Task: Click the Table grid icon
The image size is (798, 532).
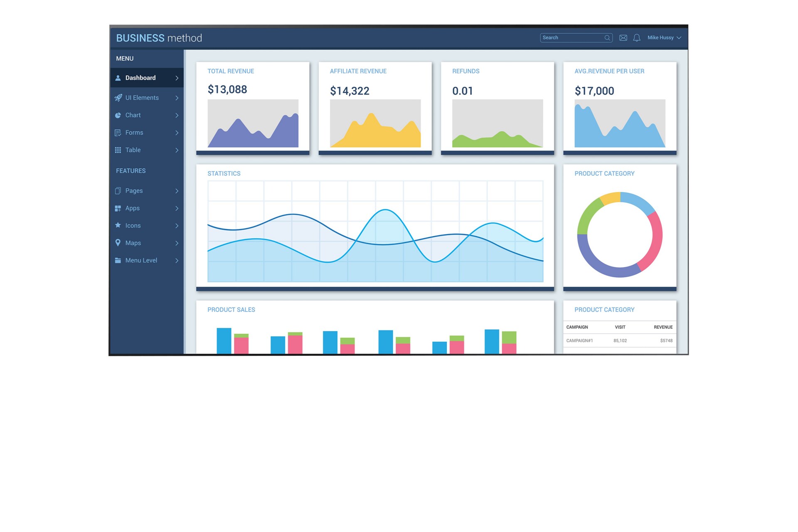Action: coord(118,150)
